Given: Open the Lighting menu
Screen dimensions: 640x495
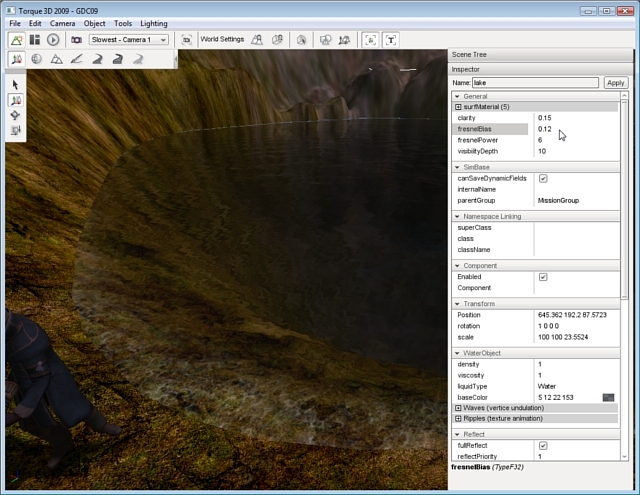Looking at the screenshot, I should coord(153,23).
